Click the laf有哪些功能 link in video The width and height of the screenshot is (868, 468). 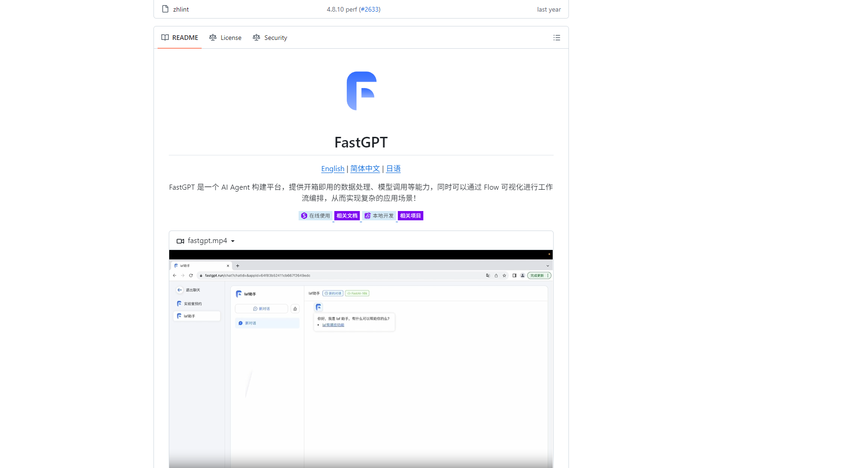[333, 325]
